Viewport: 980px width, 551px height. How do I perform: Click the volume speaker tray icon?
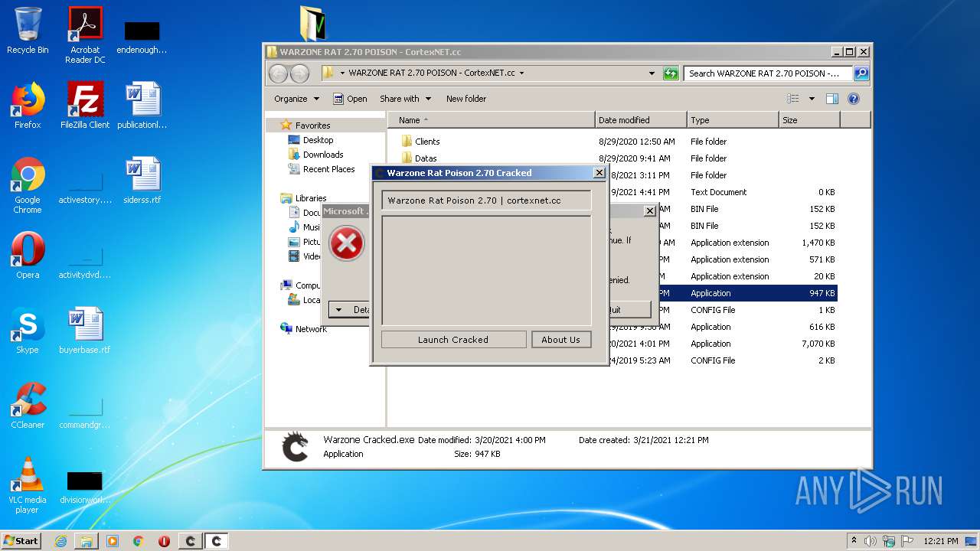[x=871, y=541]
